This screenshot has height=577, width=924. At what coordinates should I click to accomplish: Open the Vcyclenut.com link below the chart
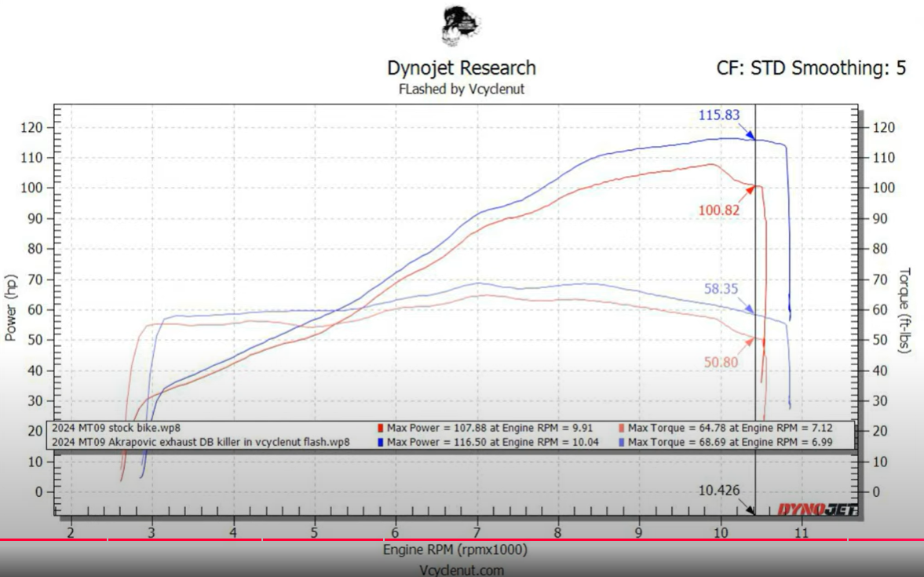462,570
